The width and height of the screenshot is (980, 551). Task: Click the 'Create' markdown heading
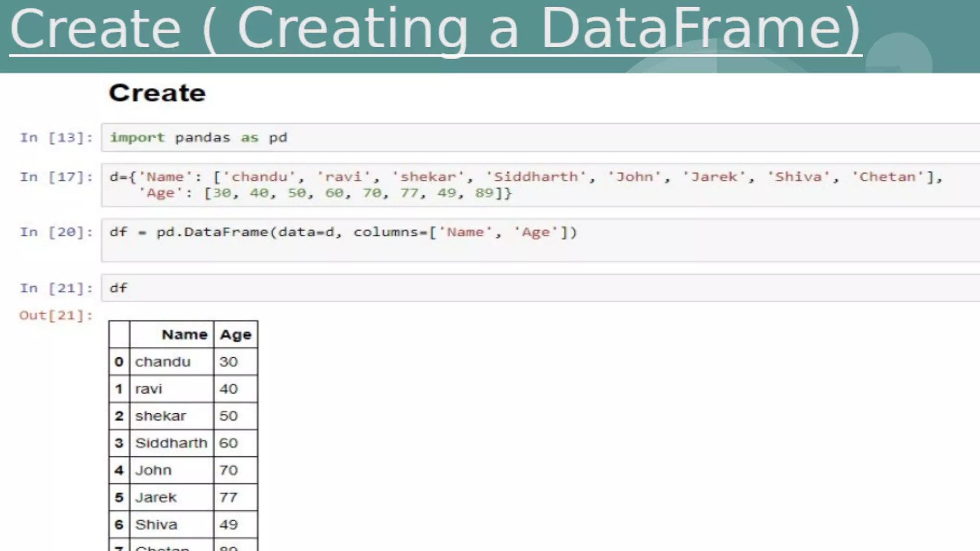(x=157, y=93)
